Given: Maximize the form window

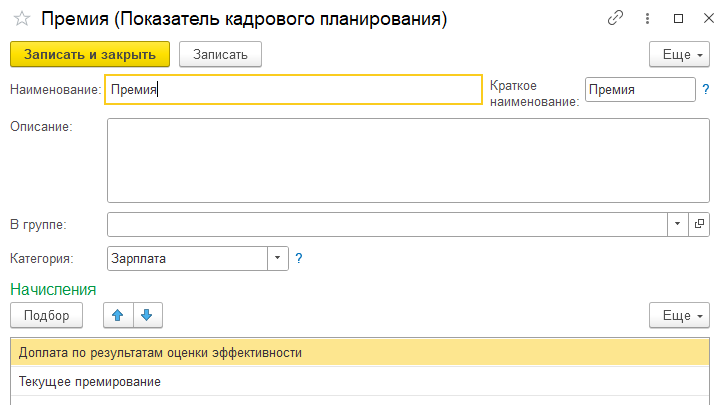Looking at the screenshot, I should (678, 19).
